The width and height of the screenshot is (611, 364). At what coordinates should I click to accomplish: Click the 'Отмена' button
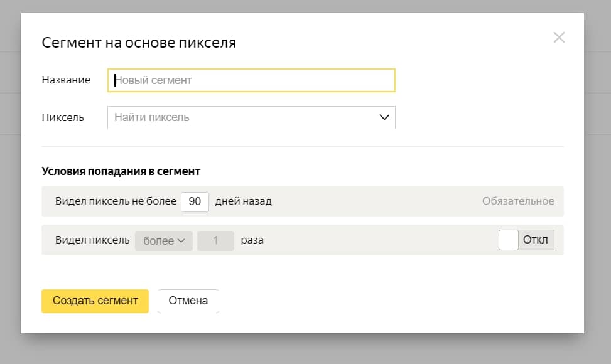click(188, 301)
